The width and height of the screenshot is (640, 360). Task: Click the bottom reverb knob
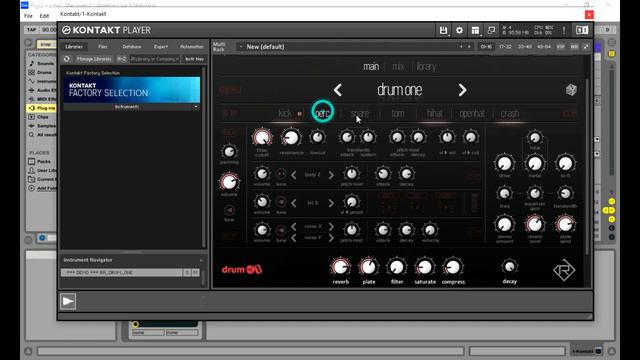click(340, 267)
